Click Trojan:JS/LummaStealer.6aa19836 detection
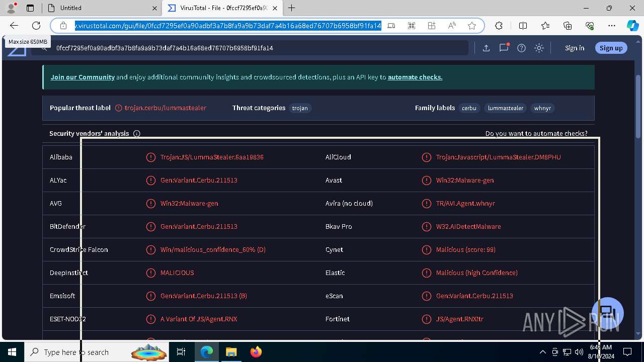 pos(212,157)
